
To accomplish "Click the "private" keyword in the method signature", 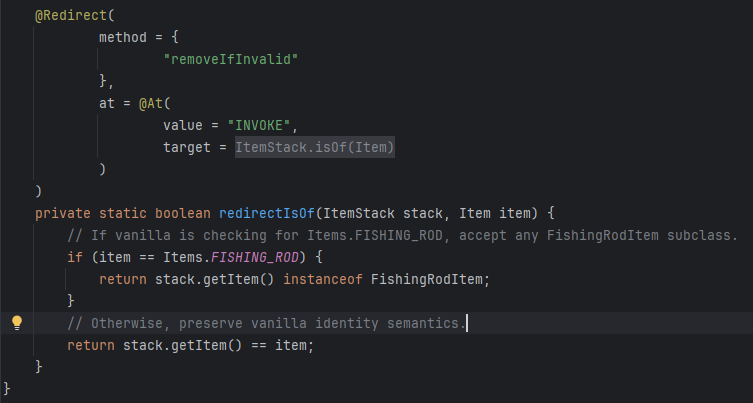I will coord(63,213).
